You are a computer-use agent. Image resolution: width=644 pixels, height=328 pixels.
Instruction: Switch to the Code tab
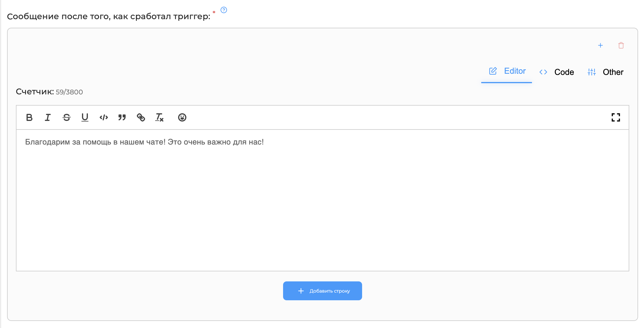(556, 72)
